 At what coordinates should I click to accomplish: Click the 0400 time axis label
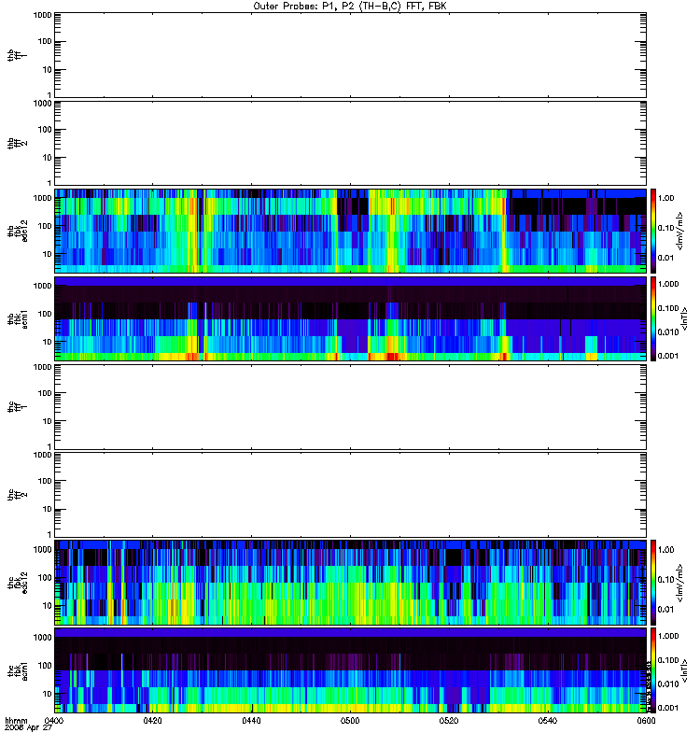click(x=54, y=721)
